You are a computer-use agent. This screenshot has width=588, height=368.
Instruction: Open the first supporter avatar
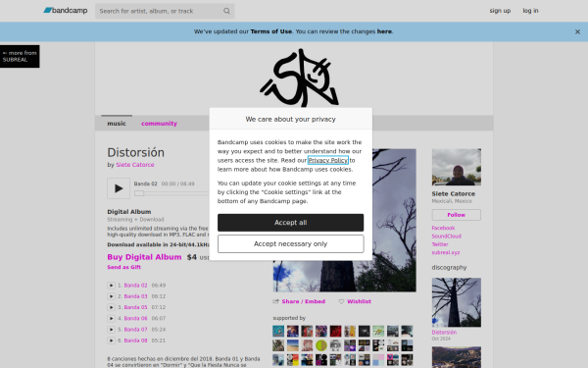pyautogui.click(x=278, y=332)
